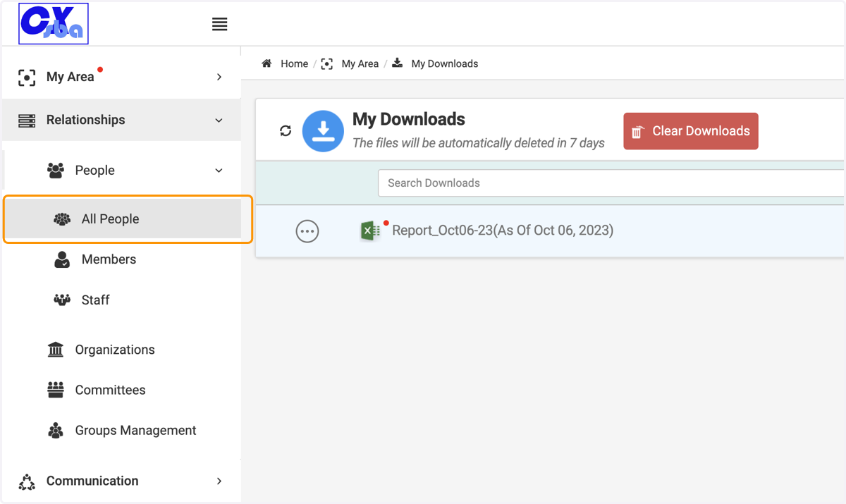Click the Members person-check icon
This screenshot has width=846, height=504.
62,259
